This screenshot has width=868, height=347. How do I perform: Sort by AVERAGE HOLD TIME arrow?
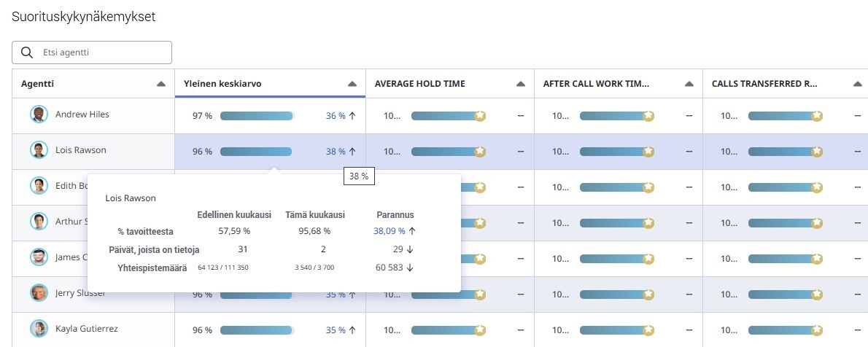tap(520, 84)
